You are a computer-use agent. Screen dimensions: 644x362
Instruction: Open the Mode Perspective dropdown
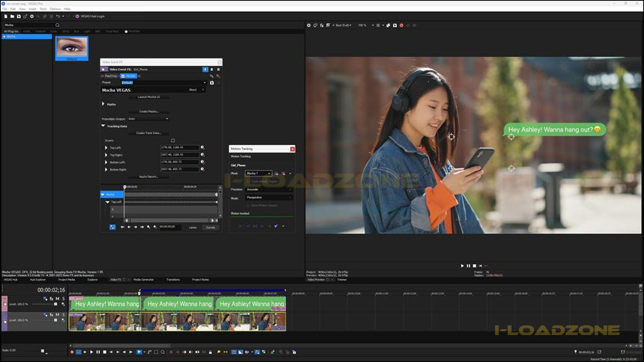[x=269, y=197]
